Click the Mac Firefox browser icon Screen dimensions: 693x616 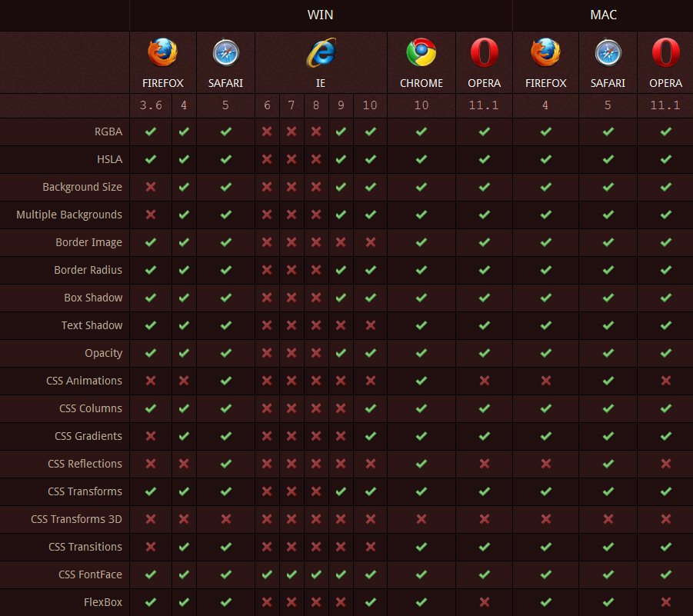pos(545,53)
